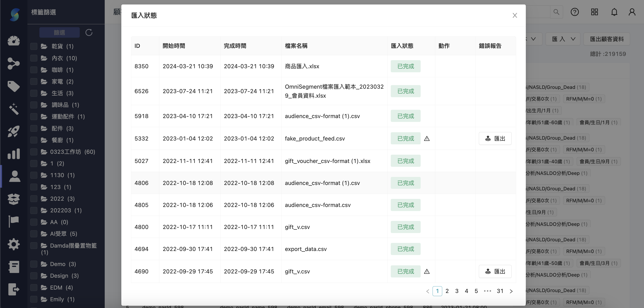Open the dashboard speedometer icon

click(14, 41)
